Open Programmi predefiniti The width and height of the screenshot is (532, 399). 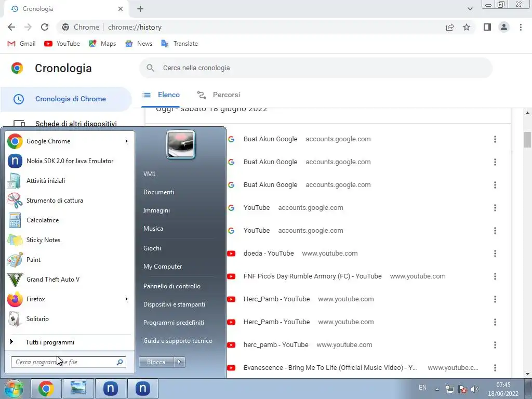point(174,323)
